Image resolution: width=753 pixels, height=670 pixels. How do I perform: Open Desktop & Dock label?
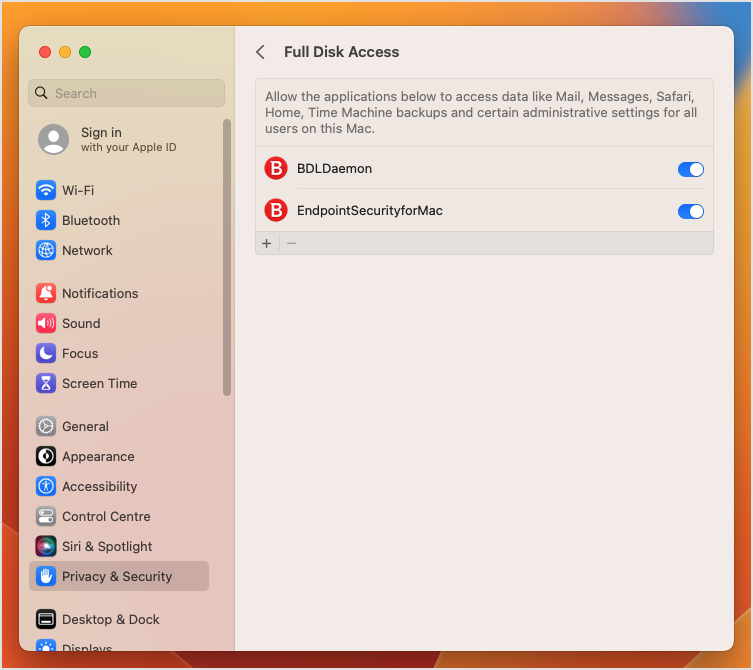point(110,620)
